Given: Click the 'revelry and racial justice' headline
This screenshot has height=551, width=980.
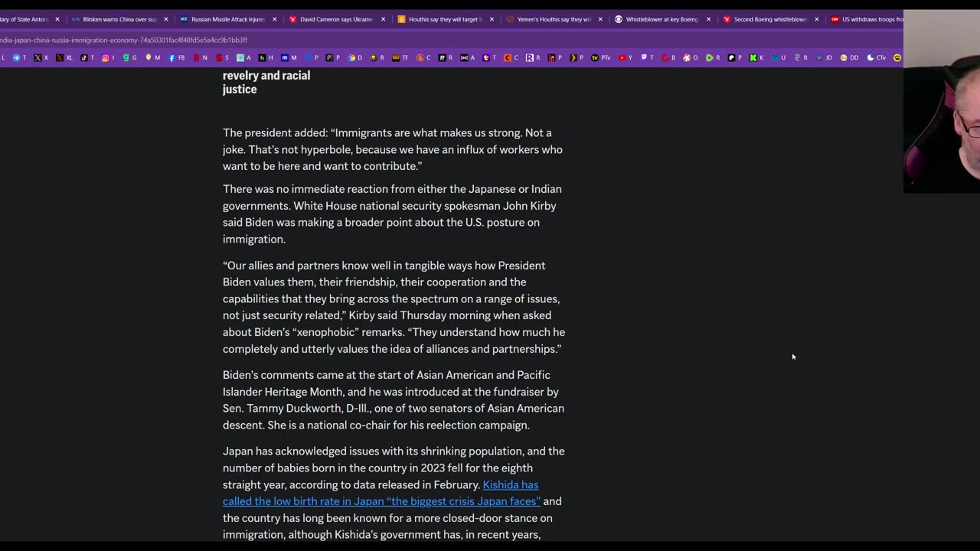Looking at the screenshot, I should [266, 82].
